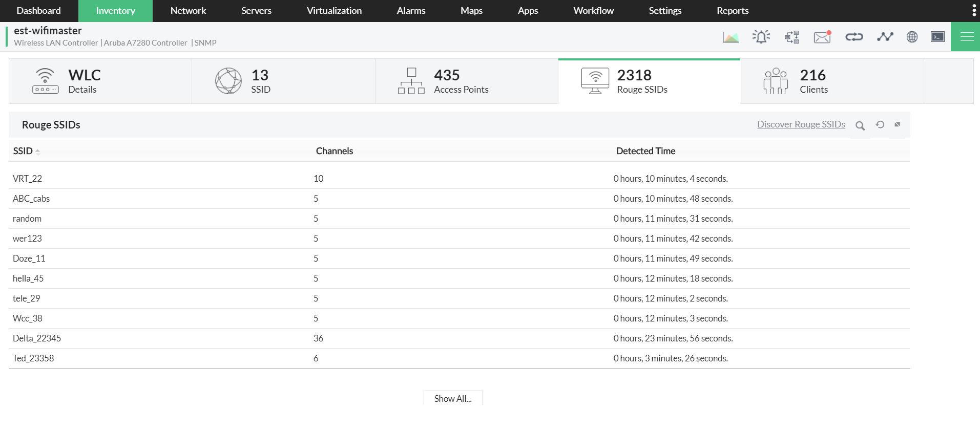Image resolution: width=980 pixels, height=431 pixels.
Task: Click the line graph nodes icon
Action: point(885,37)
